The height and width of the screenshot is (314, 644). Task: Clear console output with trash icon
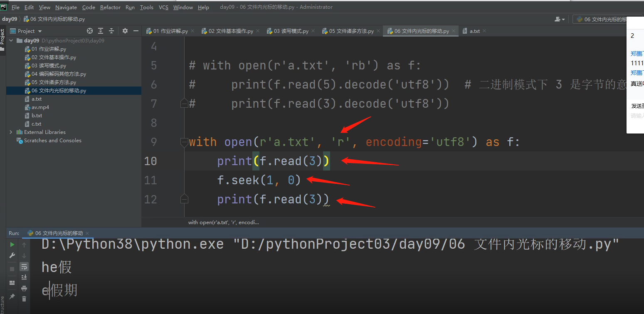24,299
